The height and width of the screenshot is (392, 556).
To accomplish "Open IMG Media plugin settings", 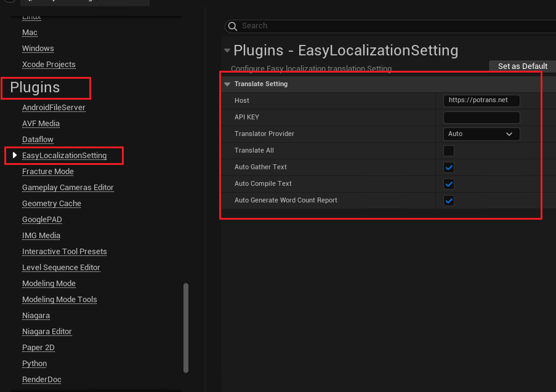I will pyautogui.click(x=41, y=235).
